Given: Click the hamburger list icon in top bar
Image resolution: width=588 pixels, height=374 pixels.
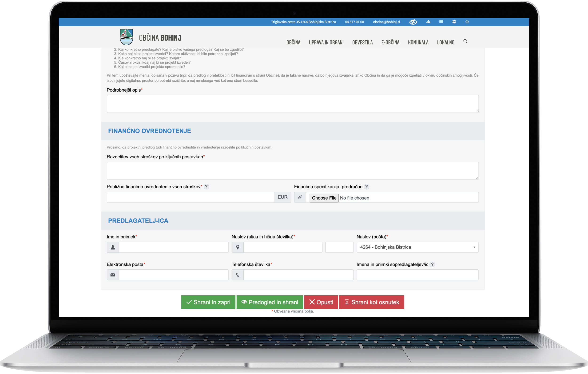Looking at the screenshot, I should (441, 22).
